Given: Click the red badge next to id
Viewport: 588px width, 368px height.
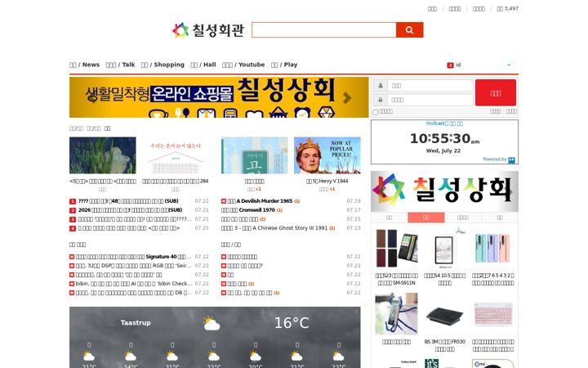Looking at the screenshot, I should tap(450, 65).
